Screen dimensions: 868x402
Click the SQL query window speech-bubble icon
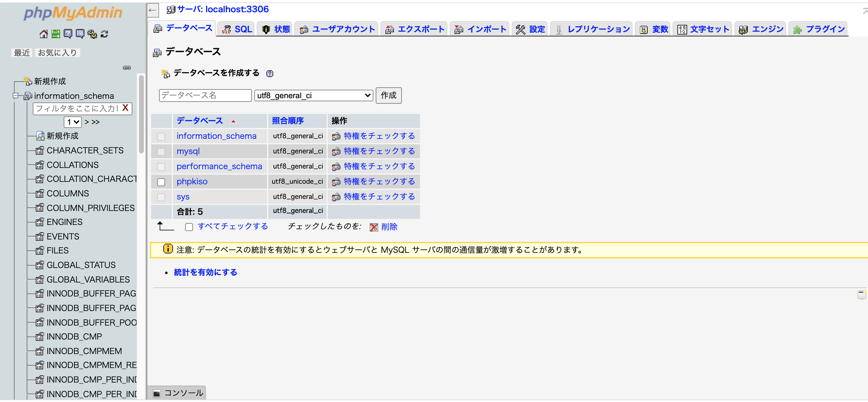[x=80, y=34]
